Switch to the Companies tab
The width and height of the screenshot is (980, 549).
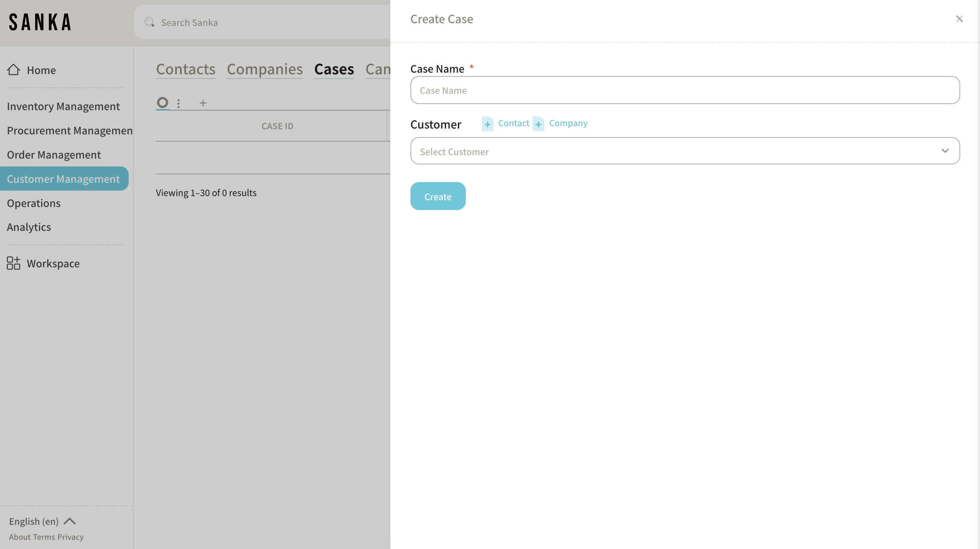[265, 70]
